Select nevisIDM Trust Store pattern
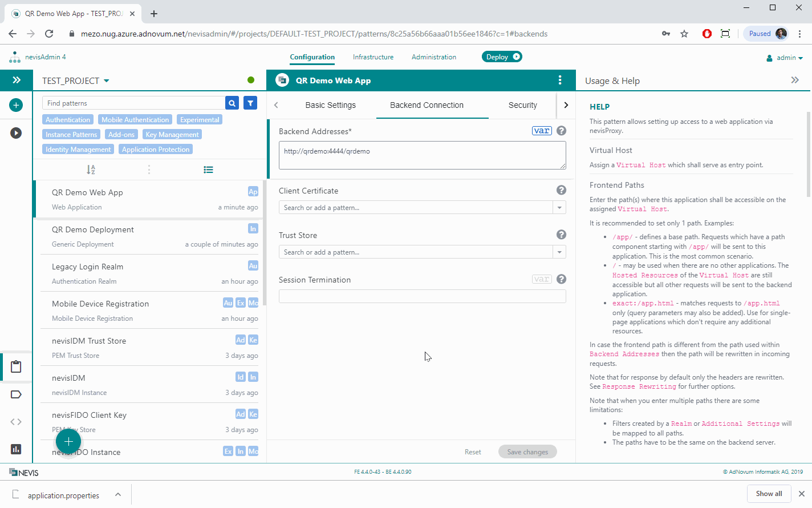Image resolution: width=812 pixels, height=508 pixels. (x=148, y=348)
